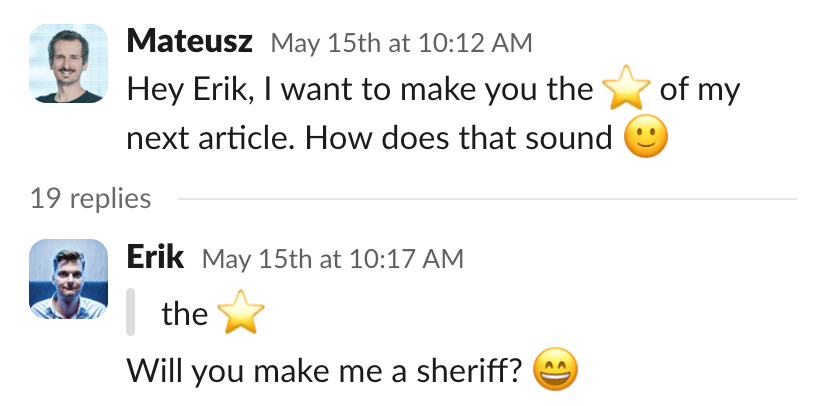Click the Erik sender name
834x406 pixels.
tap(156, 257)
